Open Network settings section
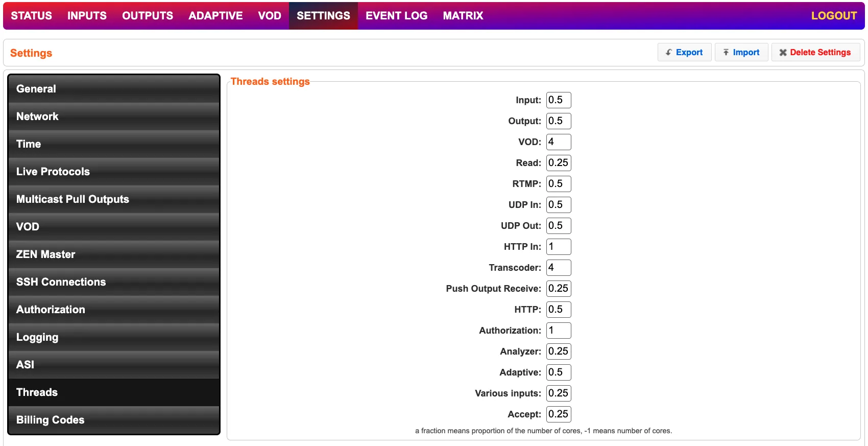The image size is (868, 446). click(x=114, y=116)
